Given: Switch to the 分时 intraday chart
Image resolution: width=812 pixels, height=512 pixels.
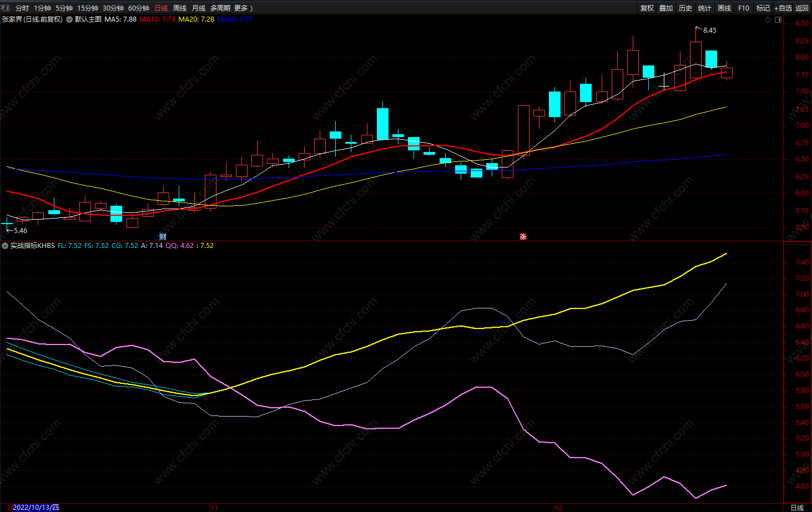Looking at the screenshot, I should (x=22, y=8).
